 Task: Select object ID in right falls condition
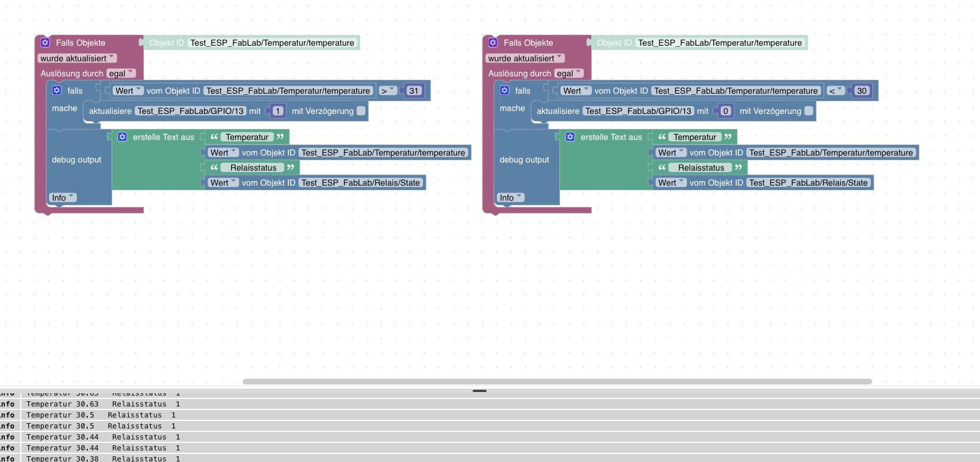[736, 90]
